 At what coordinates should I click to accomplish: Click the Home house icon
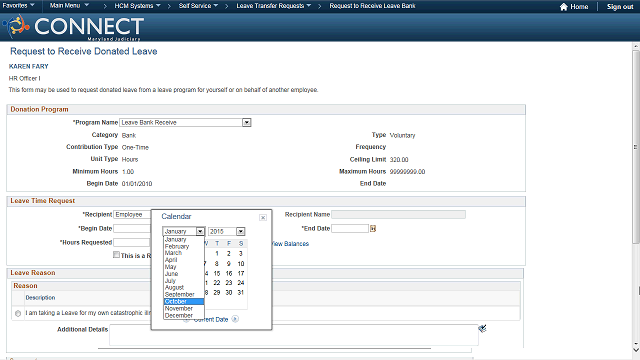564,7
